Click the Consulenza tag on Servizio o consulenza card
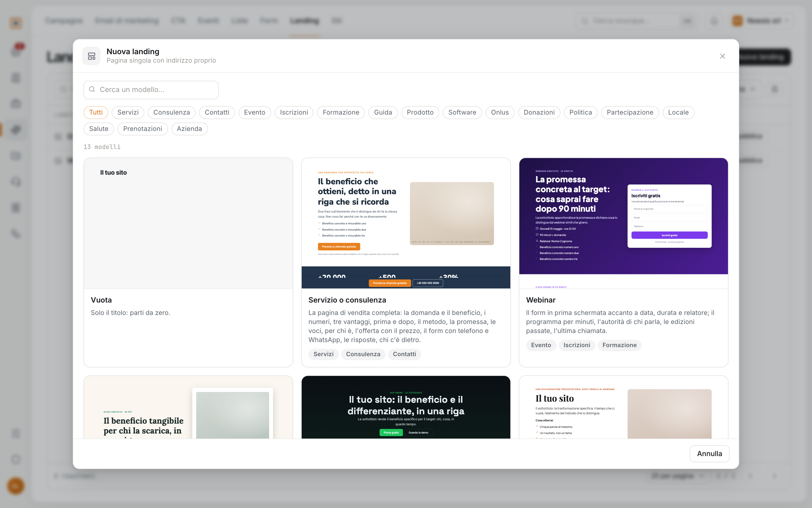812x508 pixels. [363, 354]
